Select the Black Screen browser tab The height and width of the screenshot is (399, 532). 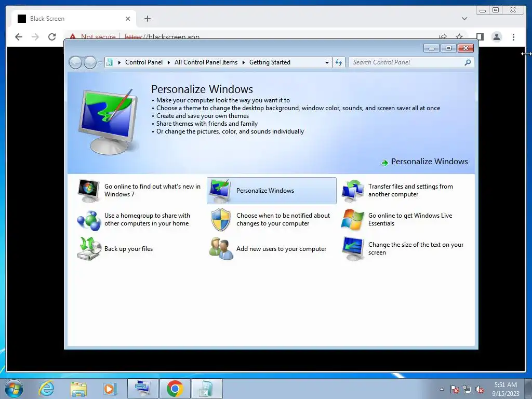pos(74,19)
